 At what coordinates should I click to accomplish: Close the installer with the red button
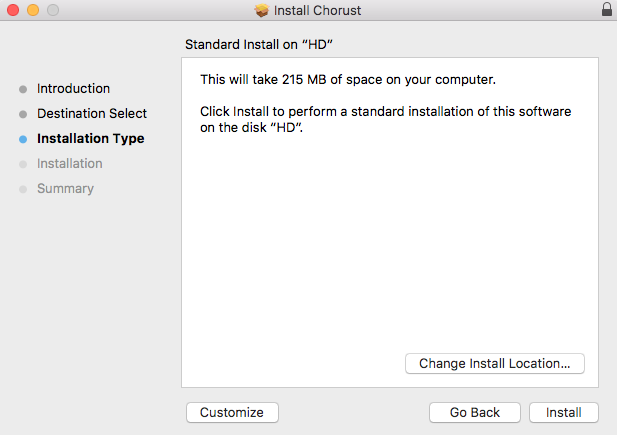pyautogui.click(x=13, y=10)
